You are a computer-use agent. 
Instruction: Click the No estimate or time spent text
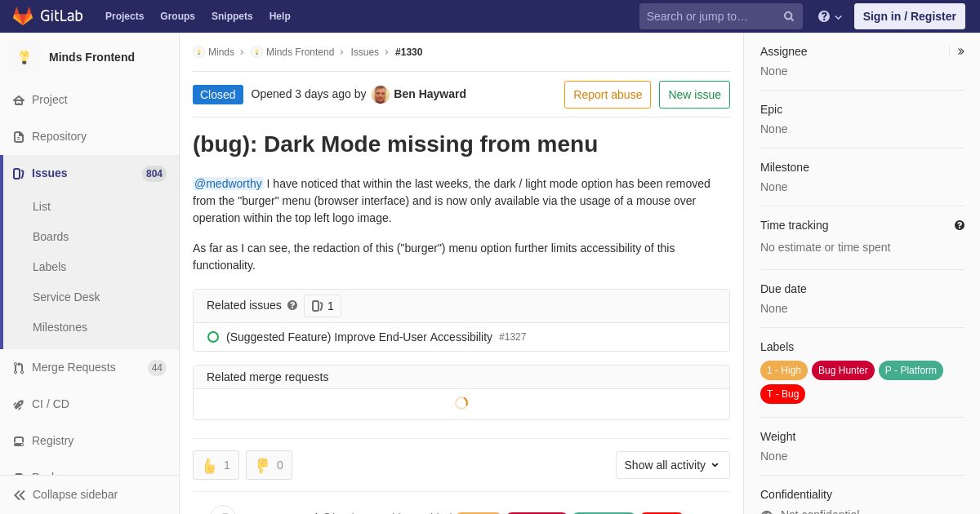tap(825, 247)
